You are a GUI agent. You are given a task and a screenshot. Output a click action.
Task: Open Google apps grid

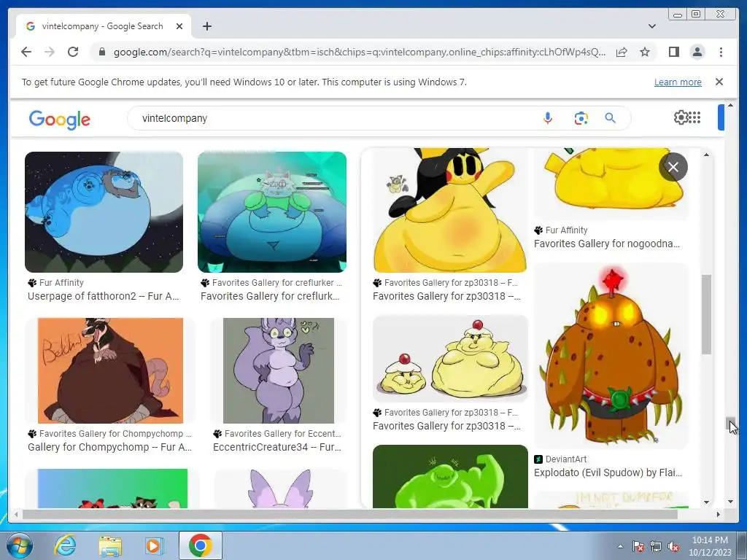(694, 117)
